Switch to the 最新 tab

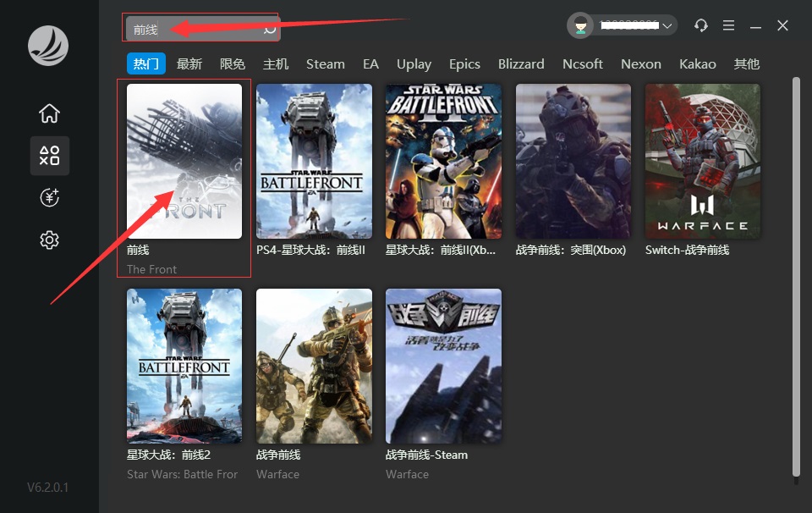189,63
